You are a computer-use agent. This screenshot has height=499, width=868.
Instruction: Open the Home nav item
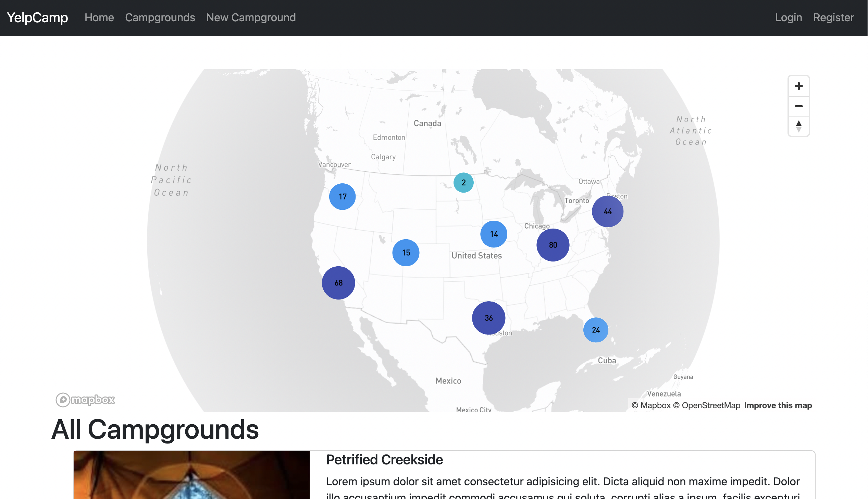99,17
